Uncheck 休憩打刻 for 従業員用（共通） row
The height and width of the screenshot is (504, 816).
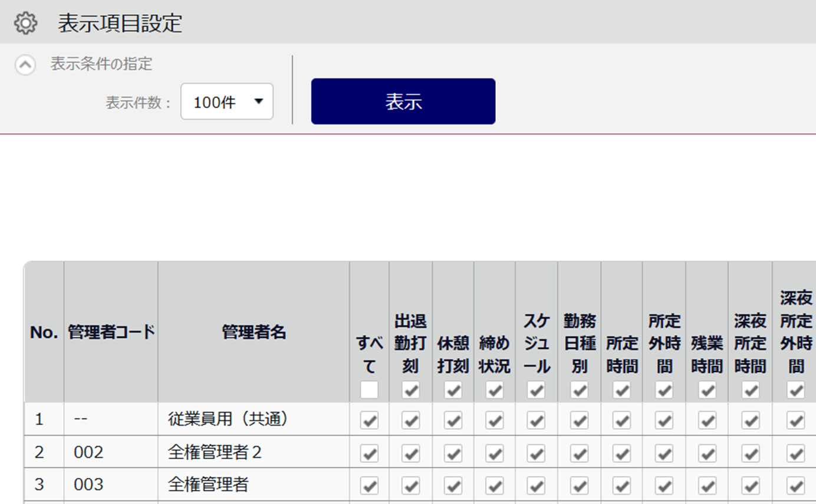[x=453, y=420]
